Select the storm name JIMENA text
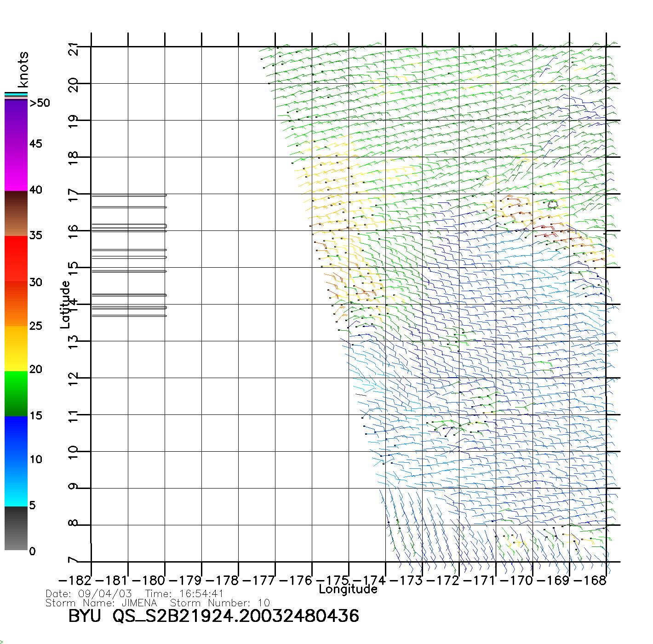 point(139,603)
